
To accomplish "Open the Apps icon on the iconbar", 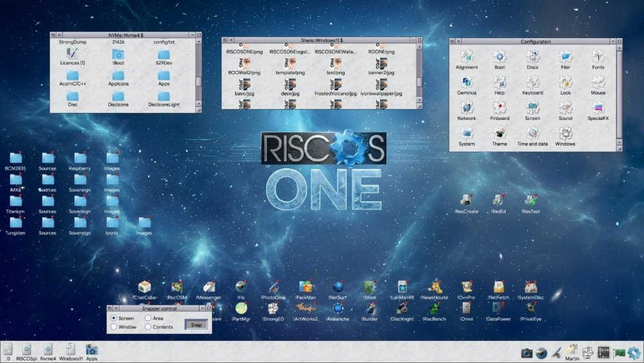I will pyautogui.click(x=91, y=352).
